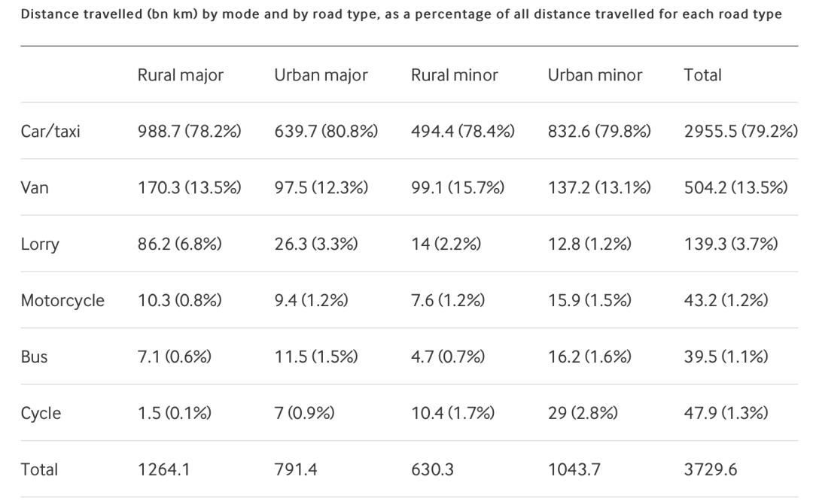Select the Lorry row label
Image resolution: width=813 pixels, height=504 pixels.
coord(40,244)
